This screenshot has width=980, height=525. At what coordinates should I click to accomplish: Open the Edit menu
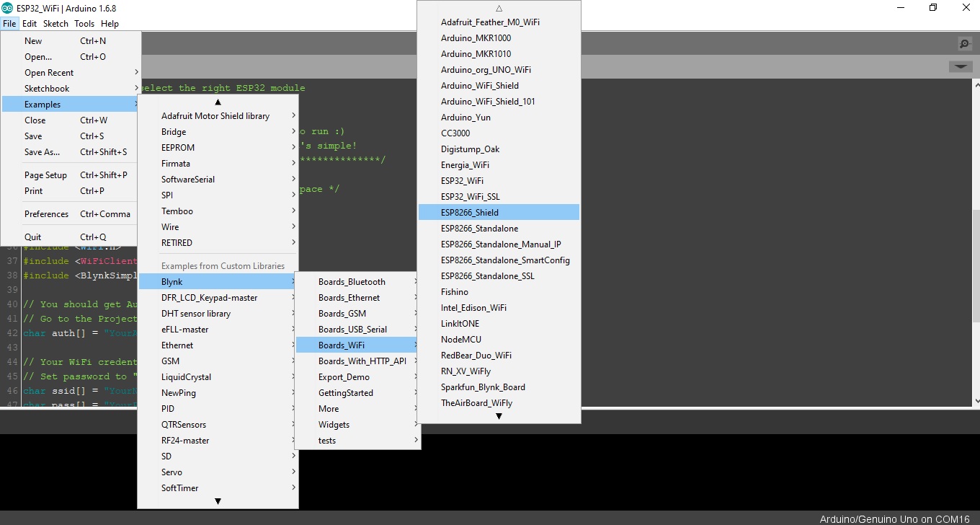(30, 24)
